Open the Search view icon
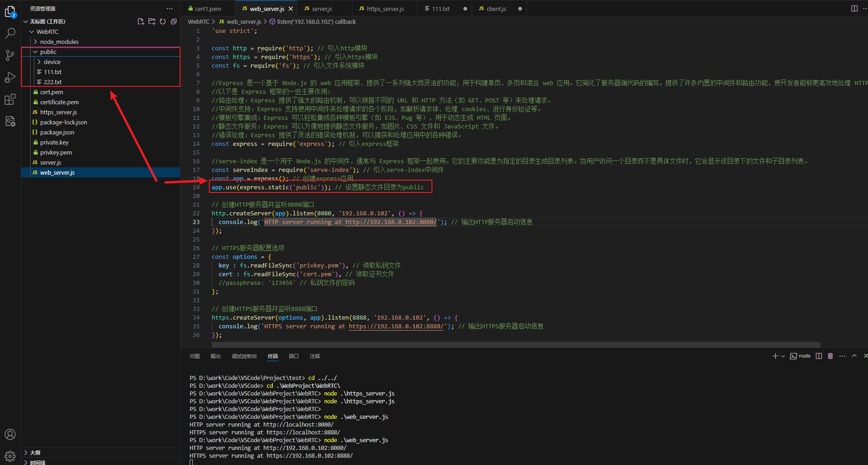The width and height of the screenshot is (868, 465). [10, 33]
